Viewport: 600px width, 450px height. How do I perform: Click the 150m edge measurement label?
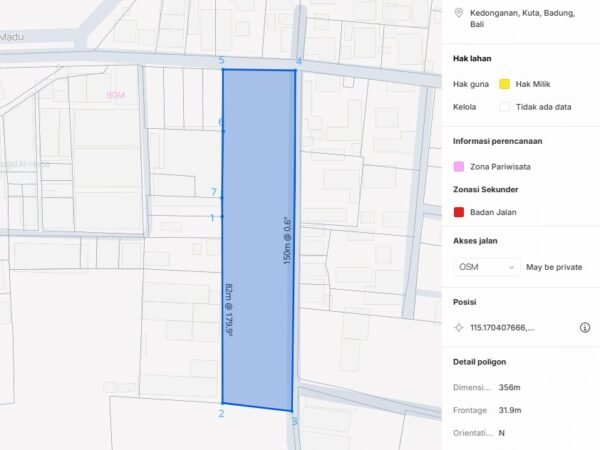pyautogui.click(x=287, y=245)
